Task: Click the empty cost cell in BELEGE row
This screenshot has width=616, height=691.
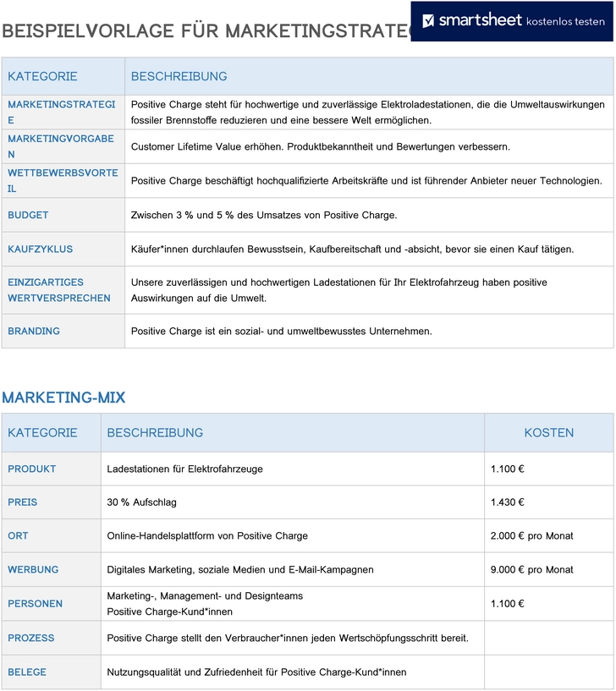Action: (x=549, y=672)
